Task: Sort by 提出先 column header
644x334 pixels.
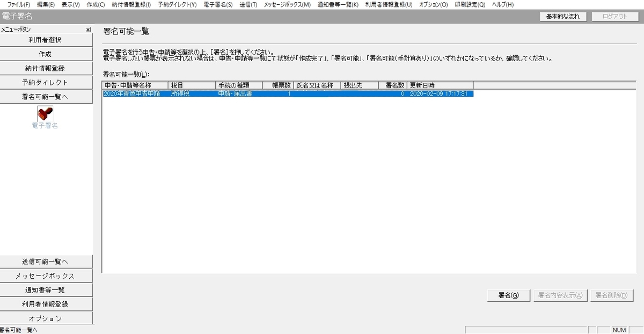Action: [360, 85]
